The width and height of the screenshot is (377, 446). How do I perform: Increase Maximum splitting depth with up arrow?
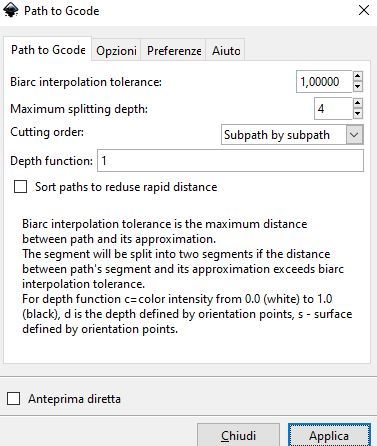(358, 103)
